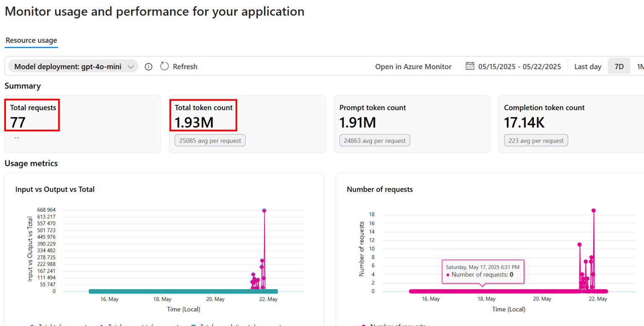Image resolution: width=644 pixels, height=326 pixels.
Task: Click the Refresh circular arrow icon
Action: click(164, 67)
